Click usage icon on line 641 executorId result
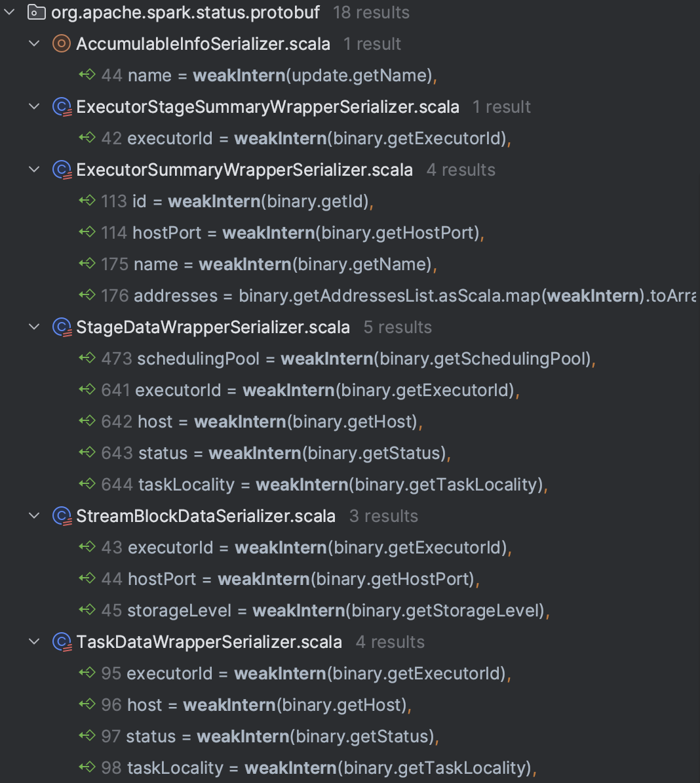Image resolution: width=700 pixels, height=783 pixels. click(x=87, y=389)
